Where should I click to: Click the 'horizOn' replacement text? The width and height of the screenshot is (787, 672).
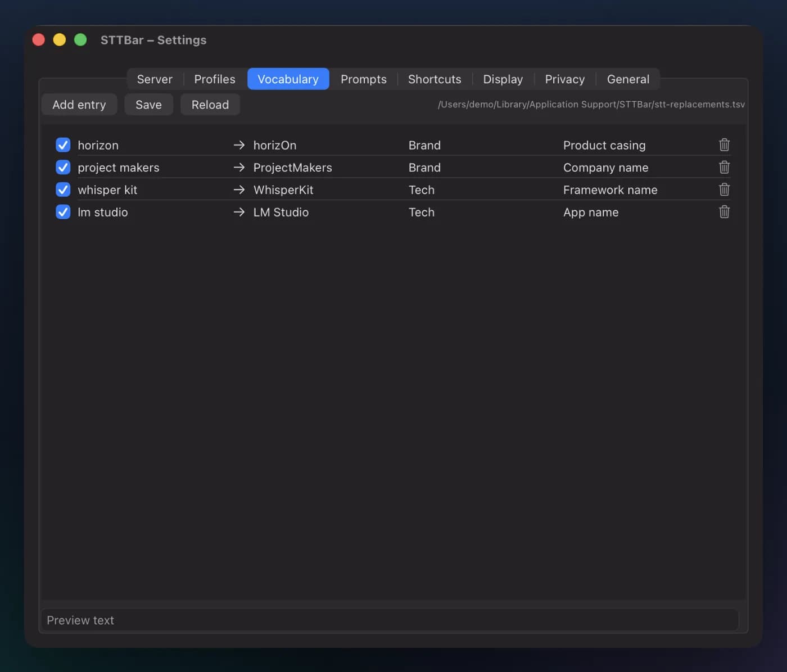coord(275,145)
